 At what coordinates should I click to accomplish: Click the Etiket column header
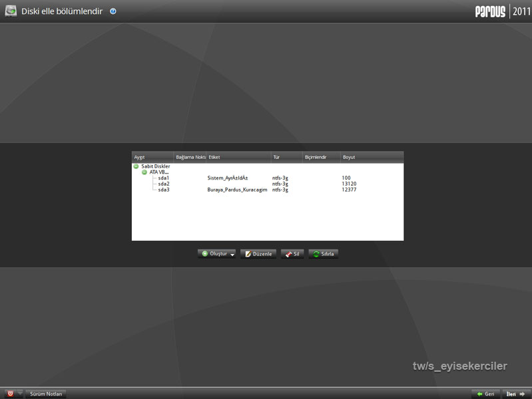[238, 158]
